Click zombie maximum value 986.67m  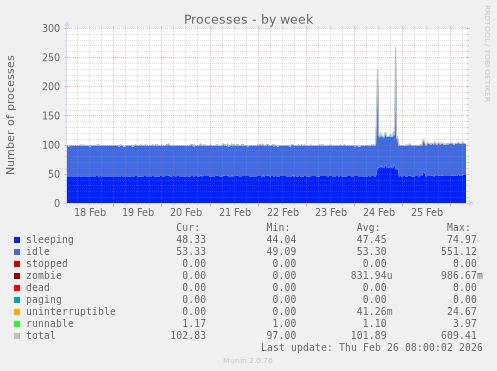pyautogui.click(x=462, y=276)
